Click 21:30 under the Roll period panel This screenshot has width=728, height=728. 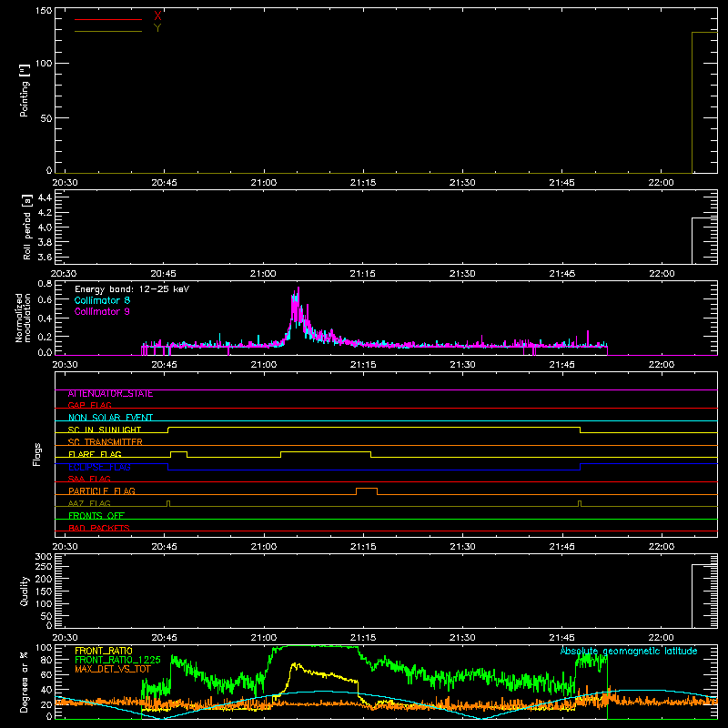click(x=462, y=274)
